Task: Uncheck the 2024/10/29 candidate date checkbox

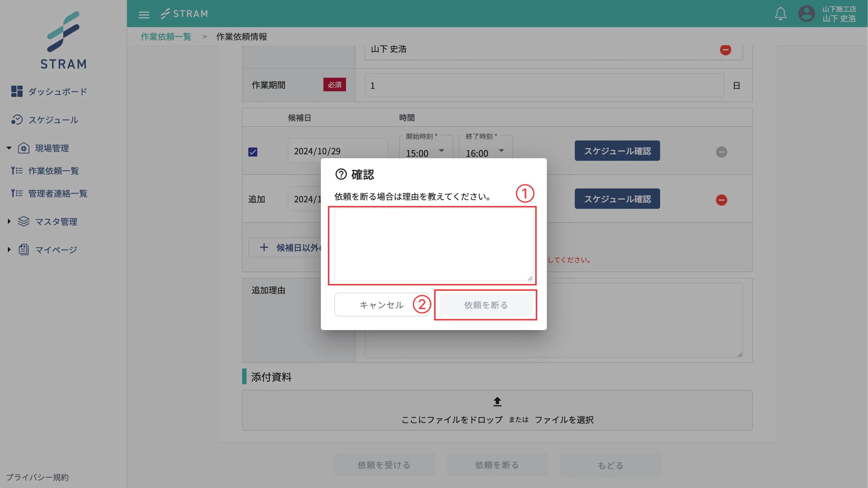Action: 253,152
